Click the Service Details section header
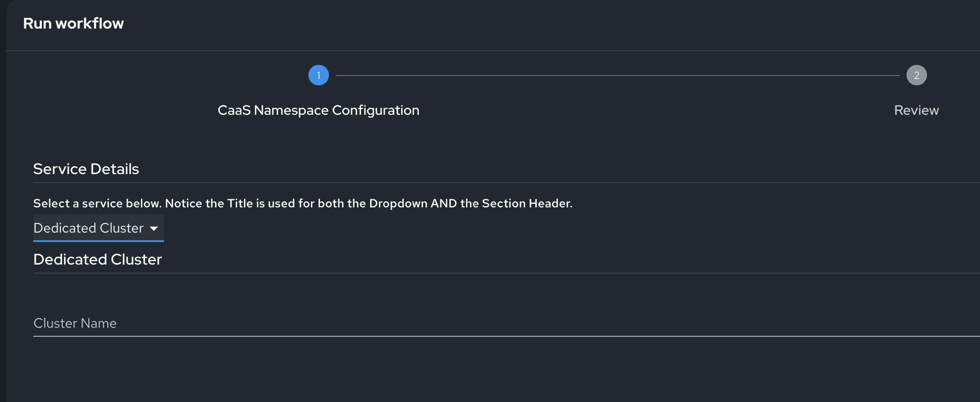Image resolution: width=980 pixels, height=402 pixels. 86,169
